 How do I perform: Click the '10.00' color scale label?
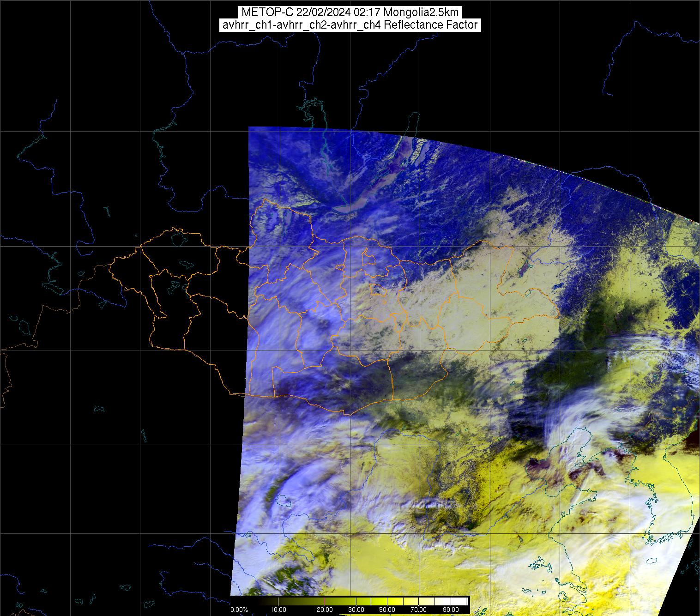tap(278, 610)
